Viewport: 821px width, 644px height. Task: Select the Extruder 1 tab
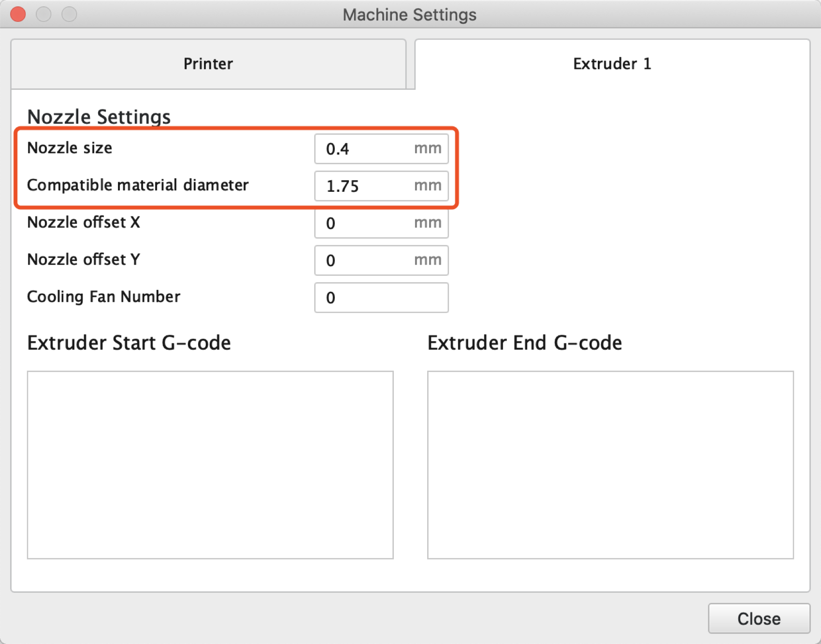pos(612,64)
